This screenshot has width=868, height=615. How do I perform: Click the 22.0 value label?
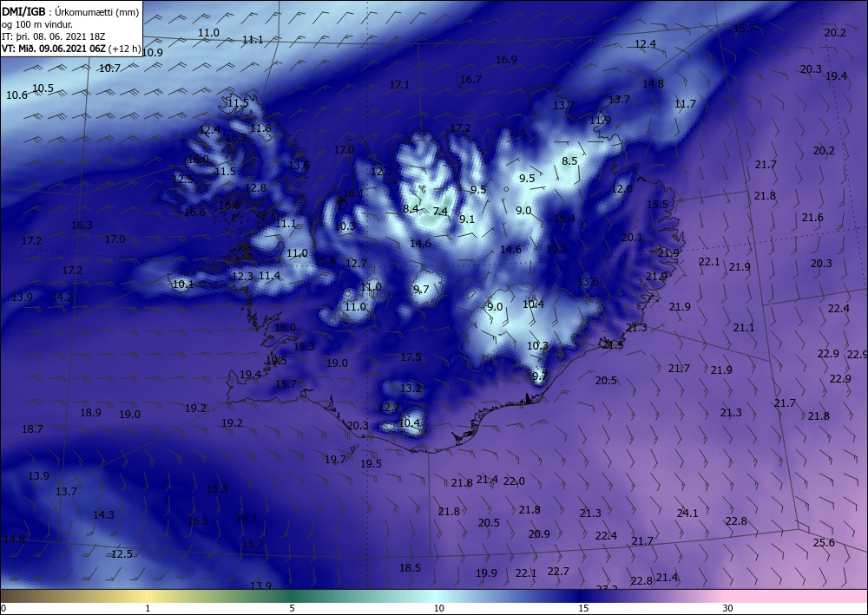514,481
